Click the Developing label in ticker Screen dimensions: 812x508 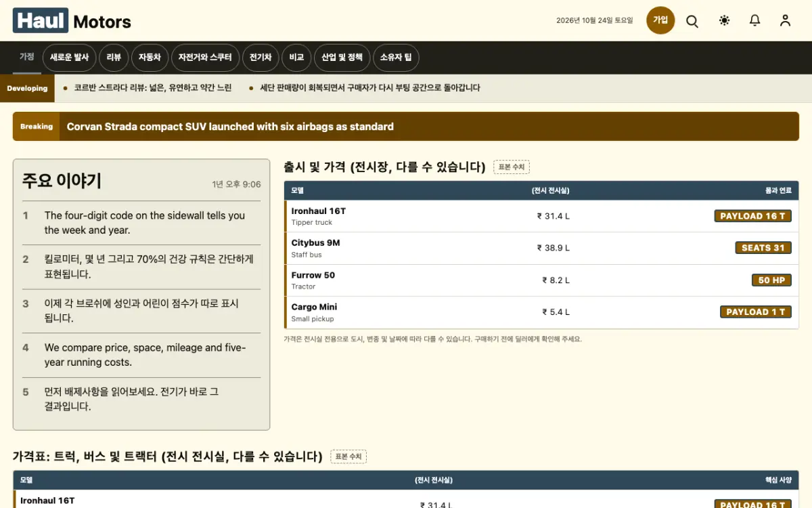click(27, 88)
